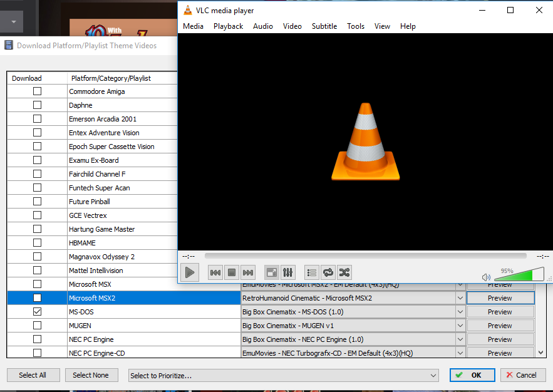Viewport: 553px width, 392px height.
Task: Click previous media button in VLC
Action: tap(215, 272)
